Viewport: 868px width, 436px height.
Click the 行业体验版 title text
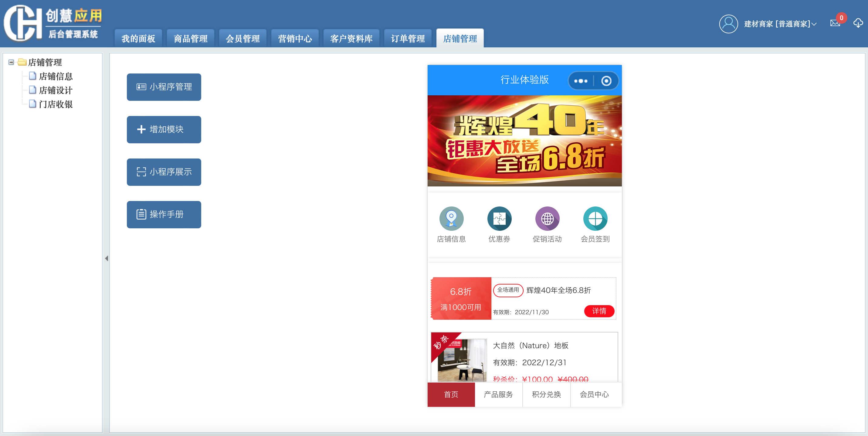tap(525, 80)
